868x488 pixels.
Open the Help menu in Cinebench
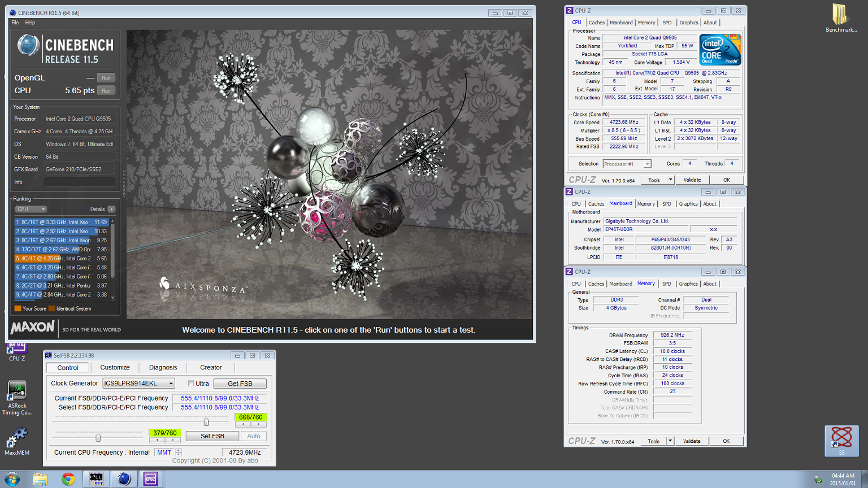pos(30,23)
